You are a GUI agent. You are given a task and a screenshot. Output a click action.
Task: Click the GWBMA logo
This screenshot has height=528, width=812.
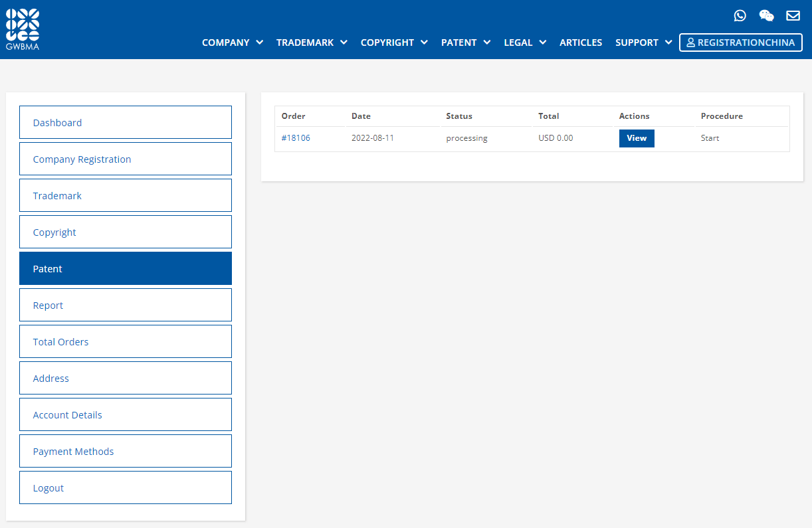click(x=23, y=30)
